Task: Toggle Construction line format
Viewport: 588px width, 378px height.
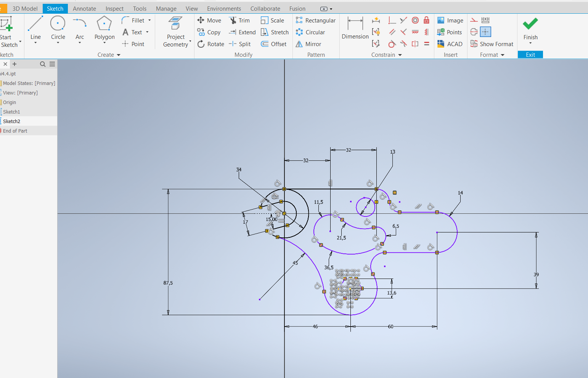Action: coord(474,20)
